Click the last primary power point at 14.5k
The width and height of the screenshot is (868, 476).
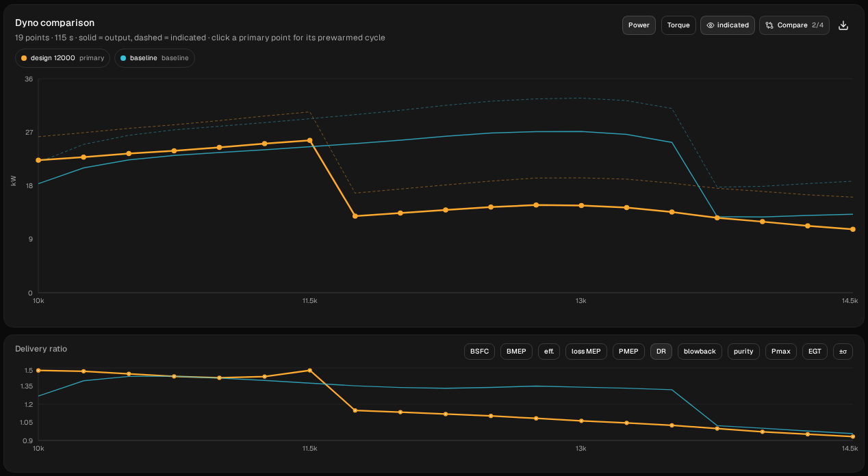click(x=852, y=229)
